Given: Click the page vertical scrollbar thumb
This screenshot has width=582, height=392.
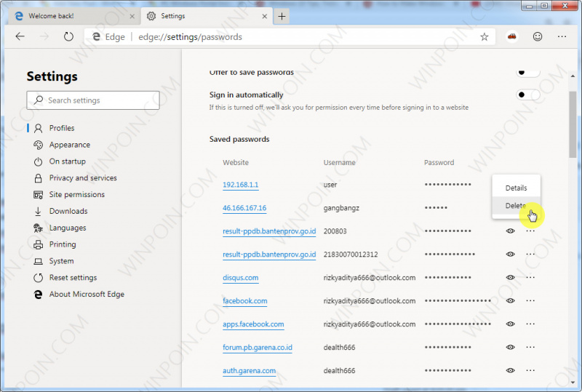Looking at the screenshot, I should [573, 124].
